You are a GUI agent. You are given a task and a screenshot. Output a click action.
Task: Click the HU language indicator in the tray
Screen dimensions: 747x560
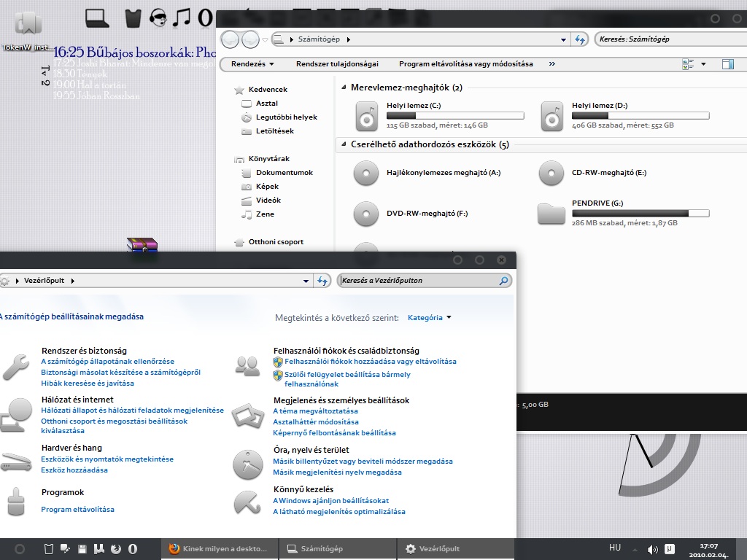615,548
